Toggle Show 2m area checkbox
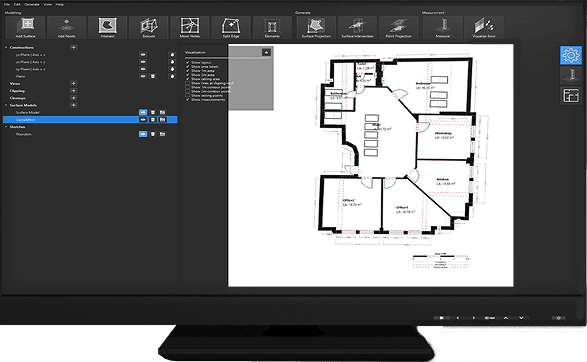The height and width of the screenshot is (362, 587). (188, 75)
